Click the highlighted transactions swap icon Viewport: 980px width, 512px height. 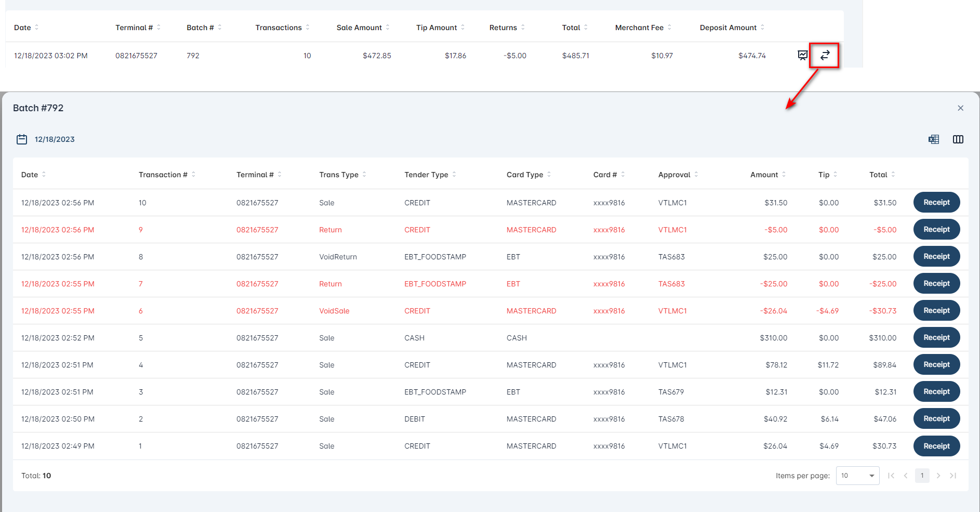(x=824, y=55)
